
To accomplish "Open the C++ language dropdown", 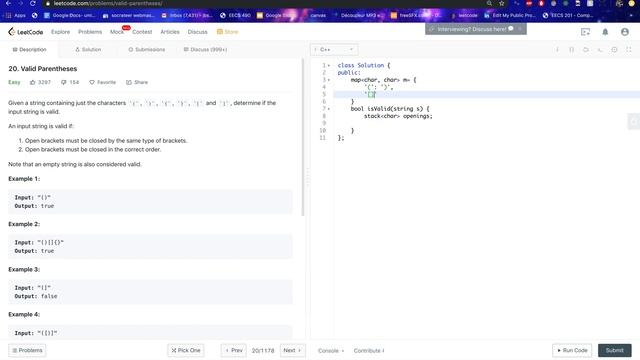I will pos(334,49).
